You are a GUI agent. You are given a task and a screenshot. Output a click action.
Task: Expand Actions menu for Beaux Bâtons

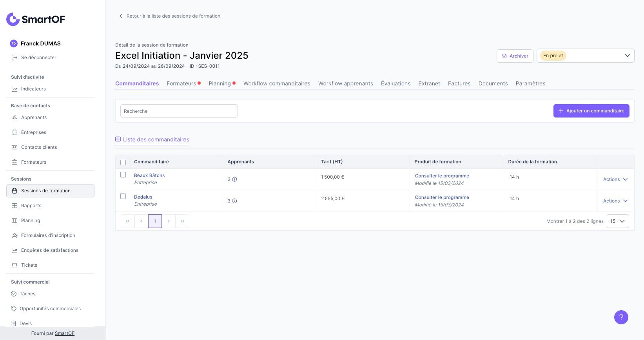pos(615,179)
